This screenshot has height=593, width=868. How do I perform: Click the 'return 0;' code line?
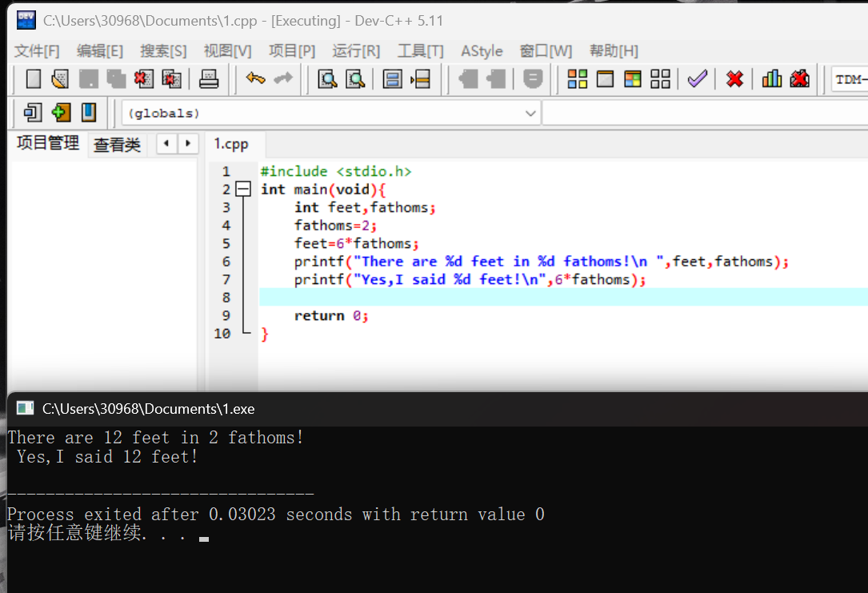click(x=331, y=315)
